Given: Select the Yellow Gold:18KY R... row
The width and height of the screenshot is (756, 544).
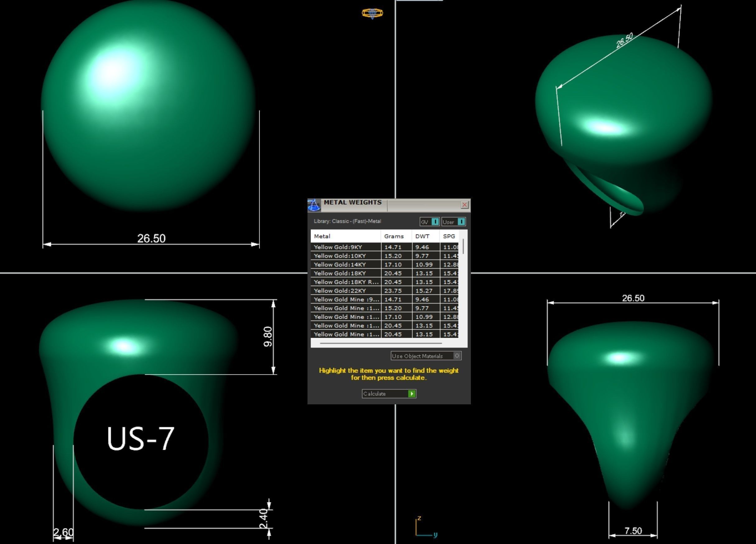Looking at the screenshot, I should coord(385,282).
